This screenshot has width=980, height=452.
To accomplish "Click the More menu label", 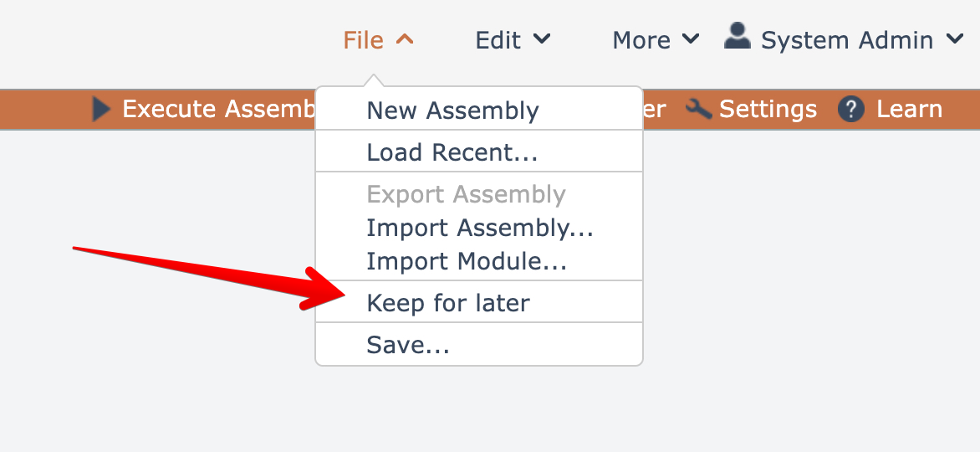I will point(641,40).
